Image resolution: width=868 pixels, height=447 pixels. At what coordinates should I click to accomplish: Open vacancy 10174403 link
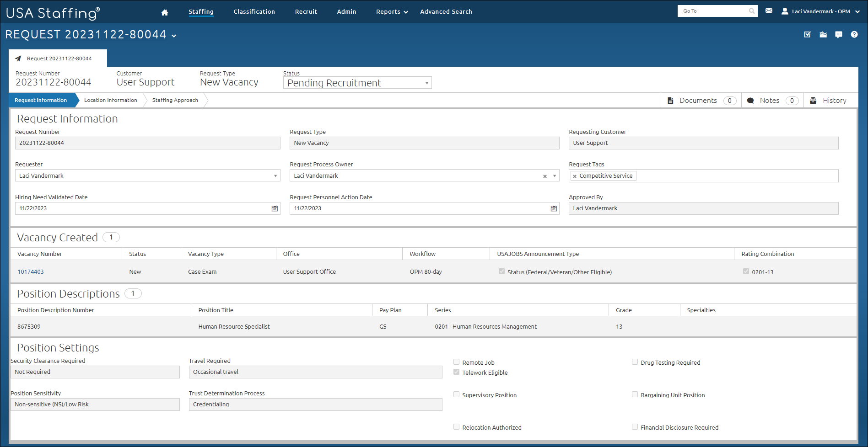30,271
